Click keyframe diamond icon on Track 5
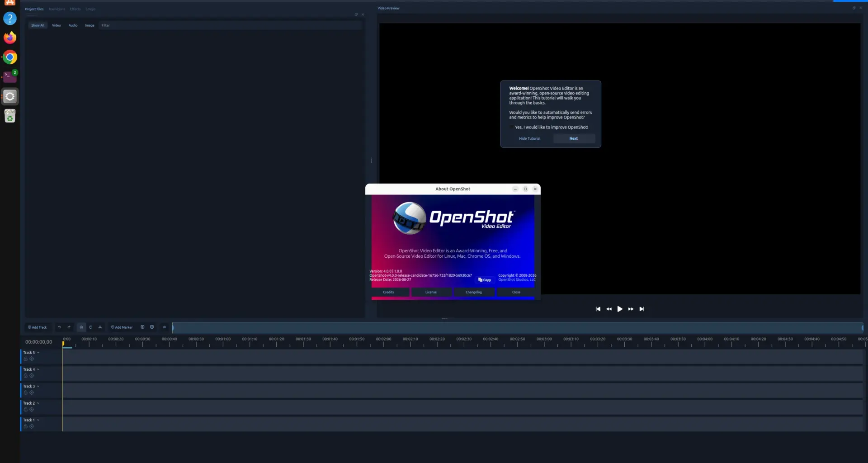 click(32, 359)
